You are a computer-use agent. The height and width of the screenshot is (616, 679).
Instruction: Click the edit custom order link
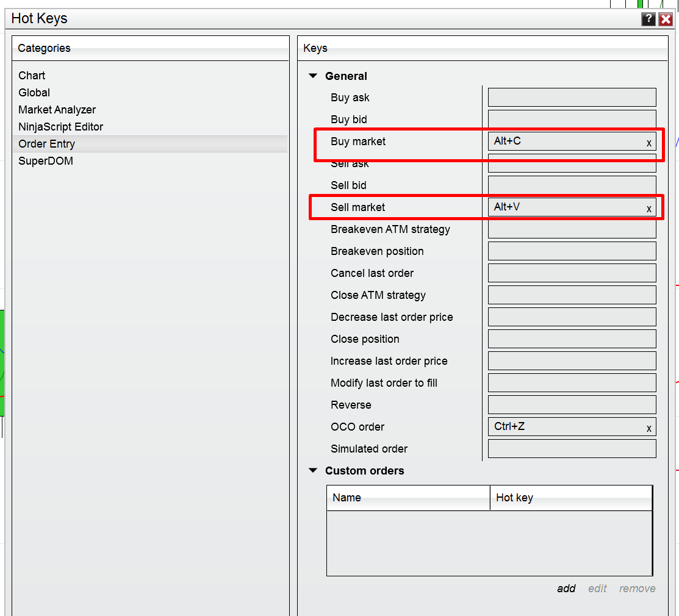[597, 589]
